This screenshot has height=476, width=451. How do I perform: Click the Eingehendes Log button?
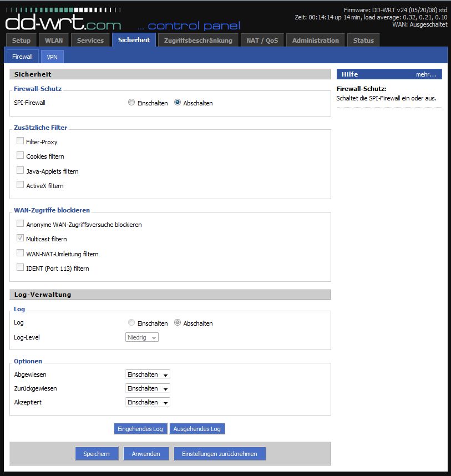(140, 429)
